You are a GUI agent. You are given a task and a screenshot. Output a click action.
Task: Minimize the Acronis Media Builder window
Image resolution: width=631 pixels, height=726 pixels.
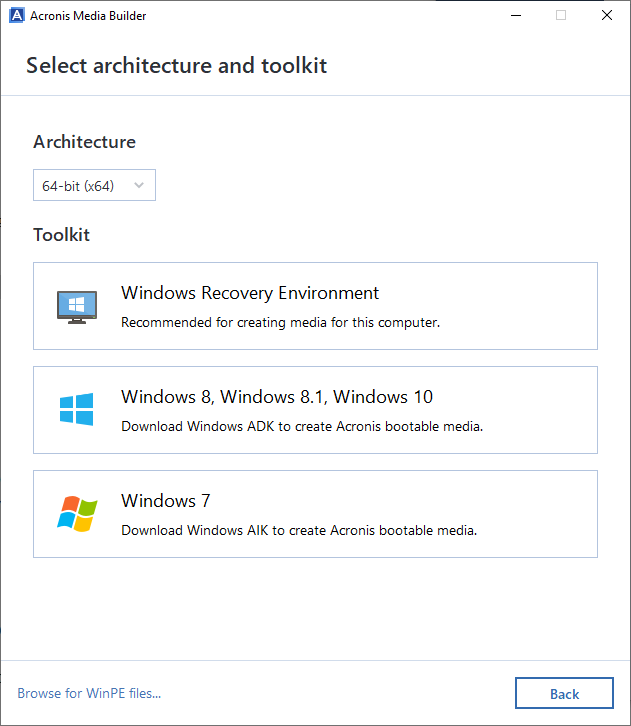[515, 16]
